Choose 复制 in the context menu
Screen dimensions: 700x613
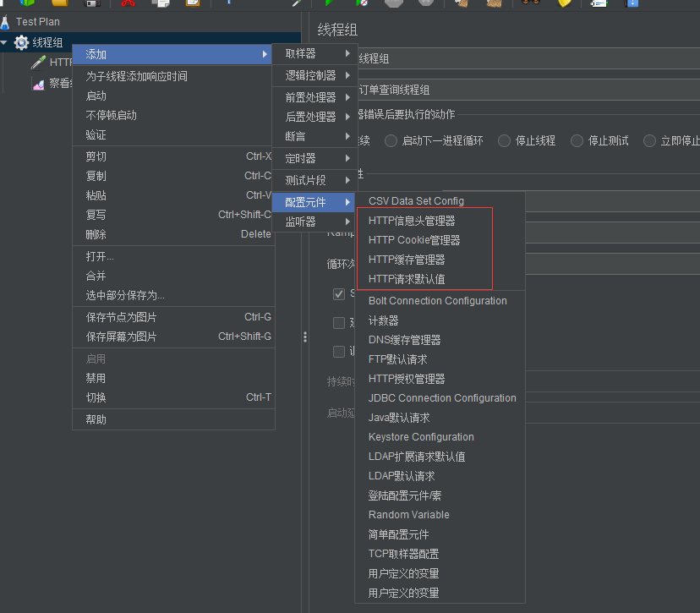[173, 176]
